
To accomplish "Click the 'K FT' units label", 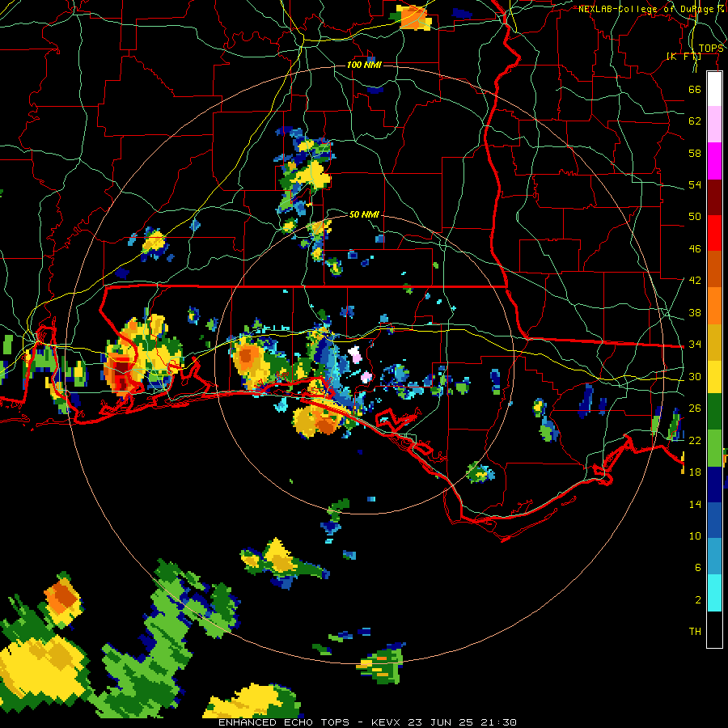I will 684,56.
